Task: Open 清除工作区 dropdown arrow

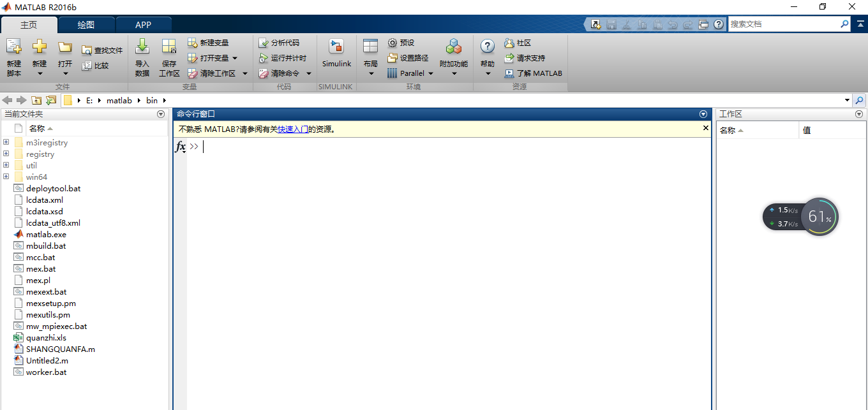Action: [244, 73]
